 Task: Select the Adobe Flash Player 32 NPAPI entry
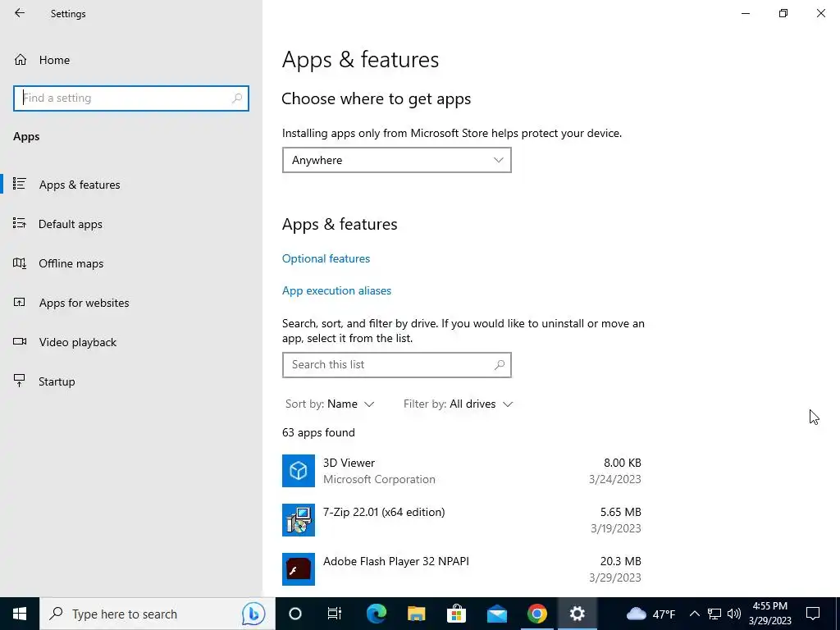click(x=396, y=561)
